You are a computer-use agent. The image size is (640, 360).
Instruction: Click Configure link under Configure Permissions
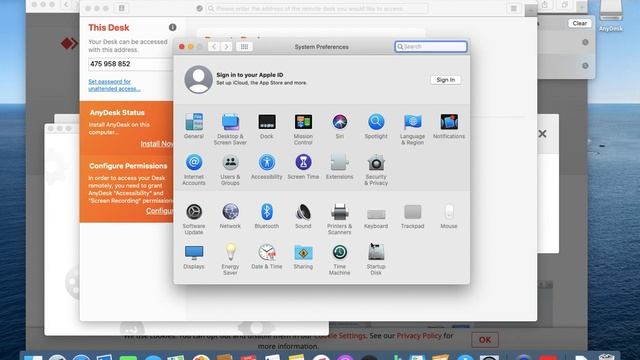160,211
